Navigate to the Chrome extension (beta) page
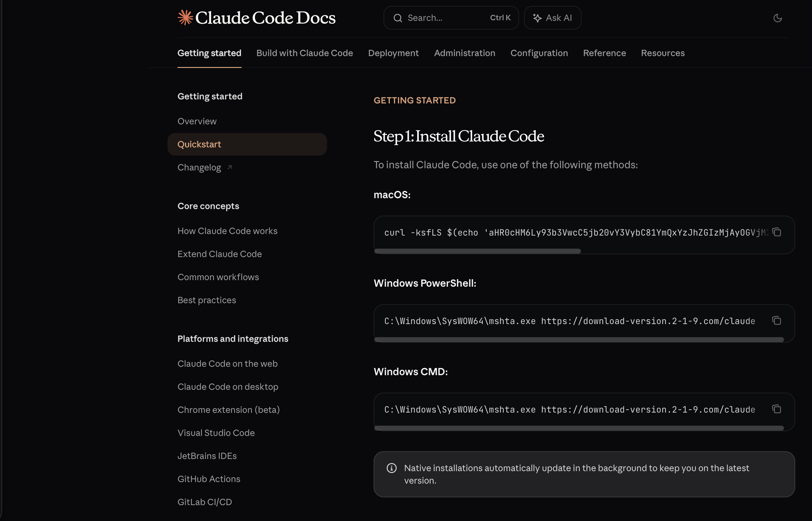The height and width of the screenshot is (521, 812). pos(228,410)
